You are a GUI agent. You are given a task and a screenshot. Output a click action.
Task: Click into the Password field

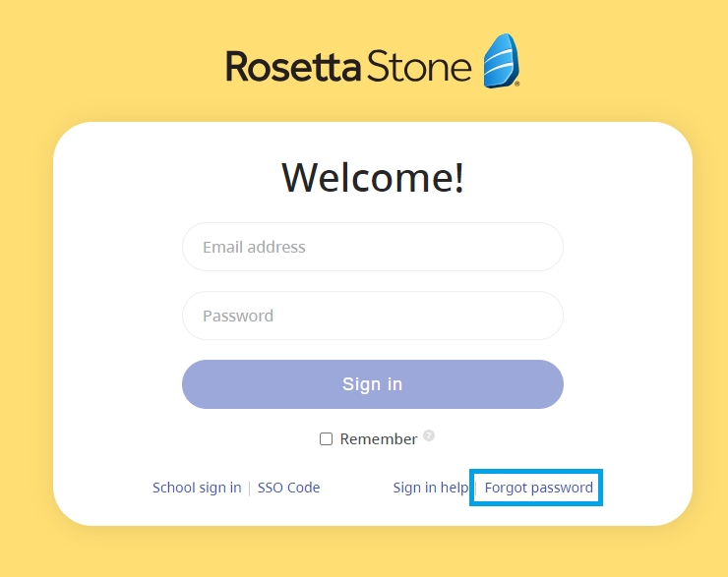373,316
